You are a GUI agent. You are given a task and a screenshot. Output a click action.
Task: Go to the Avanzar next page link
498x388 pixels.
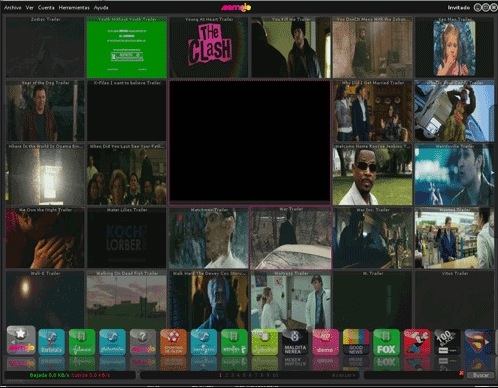coord(343,375)
